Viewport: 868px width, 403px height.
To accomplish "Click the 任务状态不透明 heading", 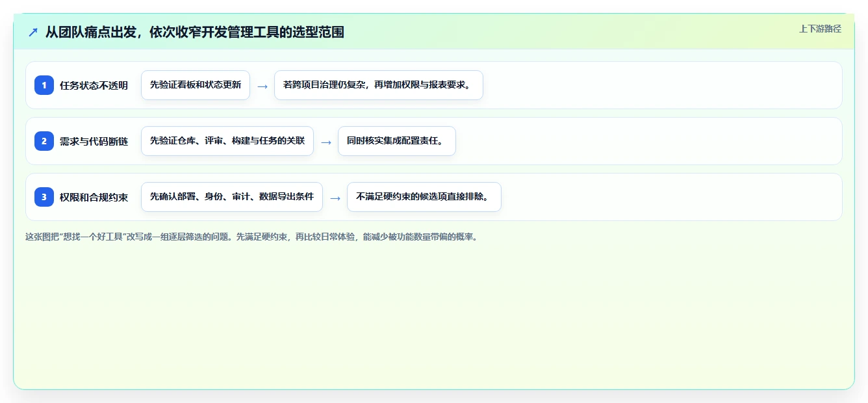I will point(94,85).
